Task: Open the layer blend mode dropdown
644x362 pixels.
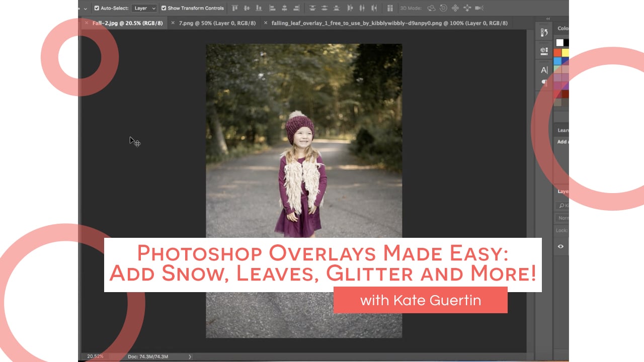Action: (x=562, y=218)
